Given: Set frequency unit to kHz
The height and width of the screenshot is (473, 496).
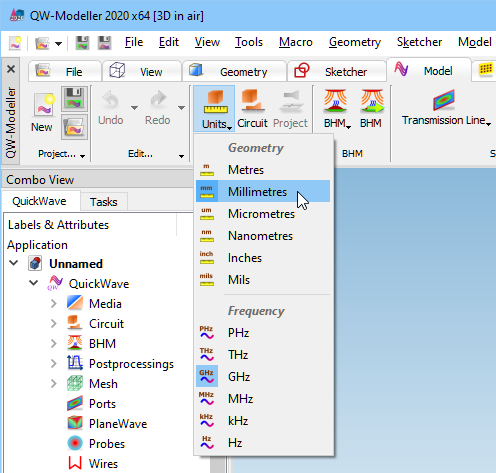Looking at the screenshot, I should pos(263,421).
